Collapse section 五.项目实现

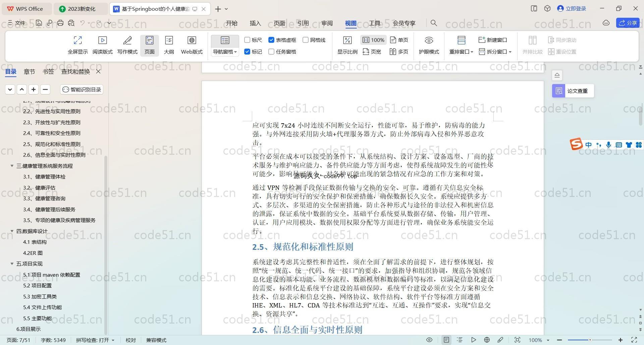point(12,264)
